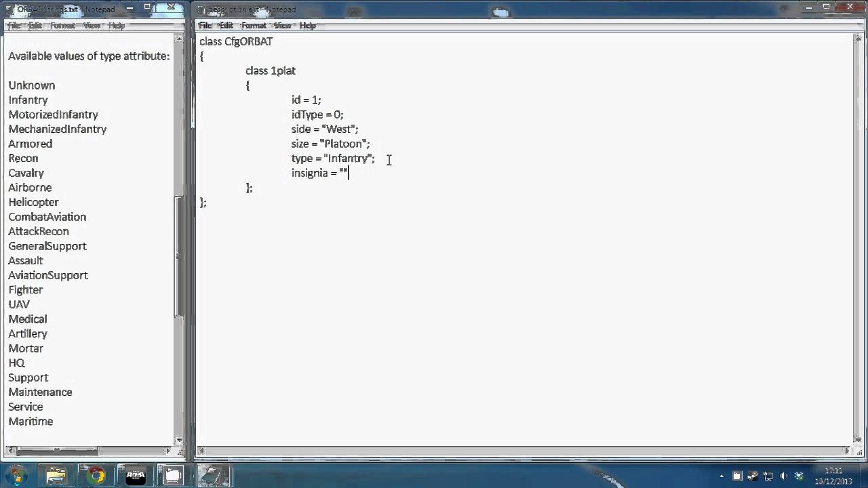Viewport: 868px width, 488px height.
Task: Click the folder icon in system tray
Action: (737, 476)
